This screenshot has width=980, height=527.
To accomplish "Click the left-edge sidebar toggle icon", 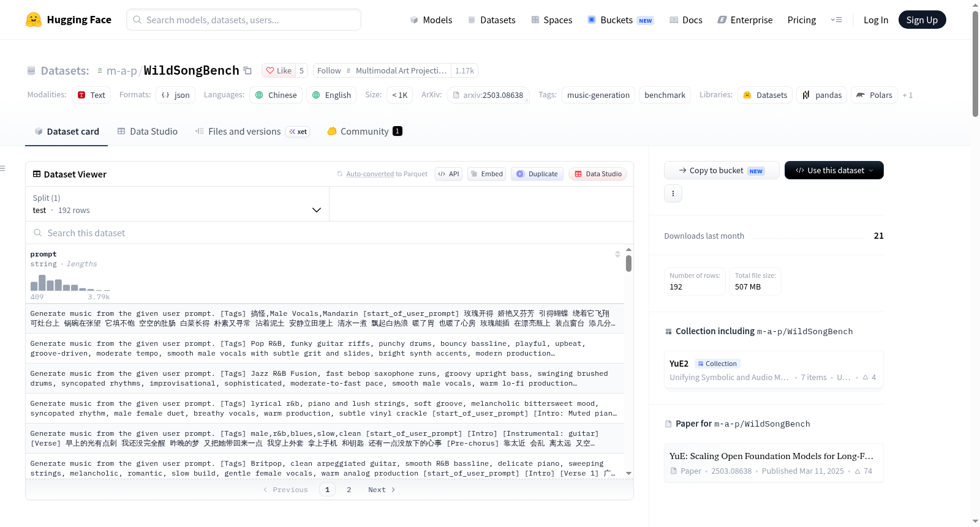I will point(2,168).
